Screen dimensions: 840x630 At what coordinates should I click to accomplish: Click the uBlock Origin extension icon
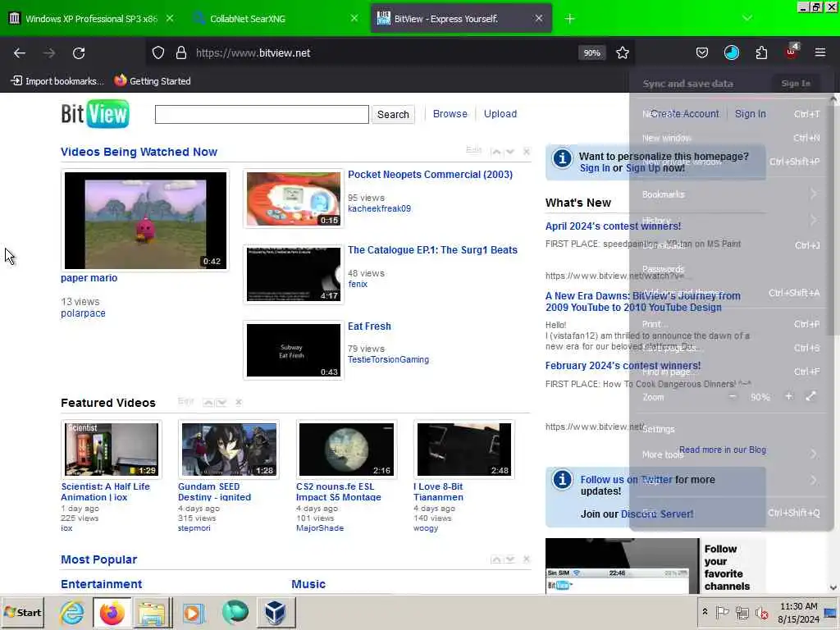[792, 52]
